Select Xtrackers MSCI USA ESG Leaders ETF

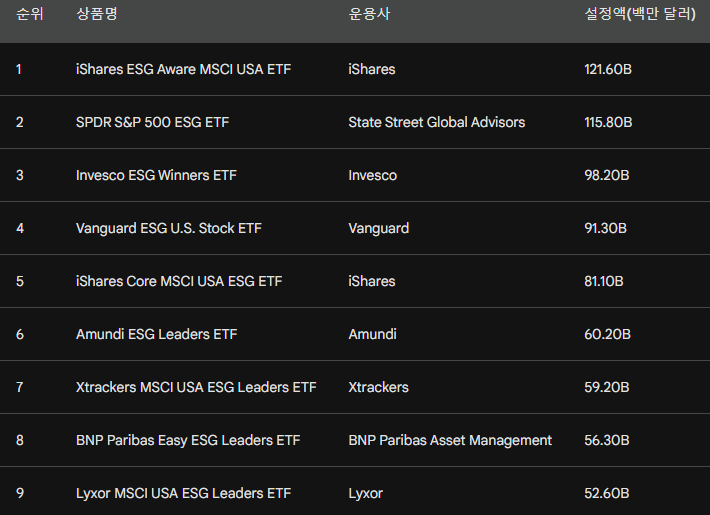pyautogui.click(x=196, y=387)
